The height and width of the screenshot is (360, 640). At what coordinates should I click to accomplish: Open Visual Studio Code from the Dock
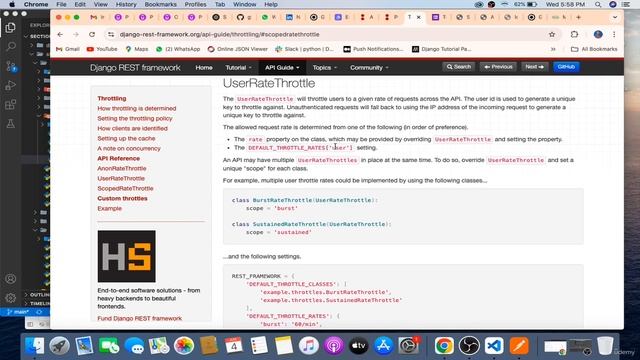click(x=494, y=346)
